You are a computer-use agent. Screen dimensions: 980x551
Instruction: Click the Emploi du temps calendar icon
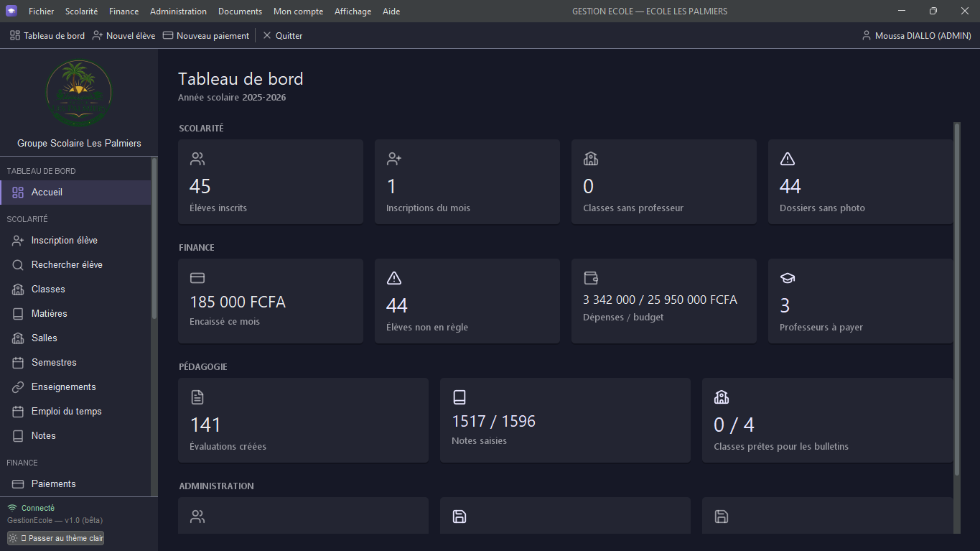point(18,412)
